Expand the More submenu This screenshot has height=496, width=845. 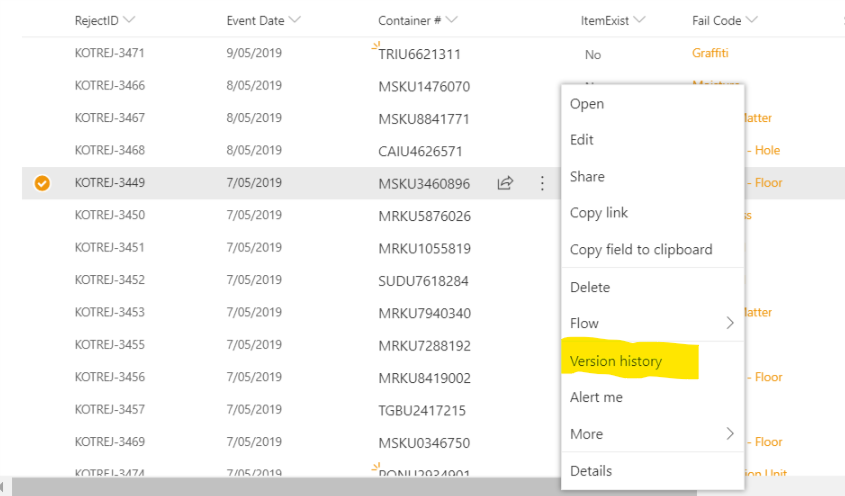pos(652,434)
